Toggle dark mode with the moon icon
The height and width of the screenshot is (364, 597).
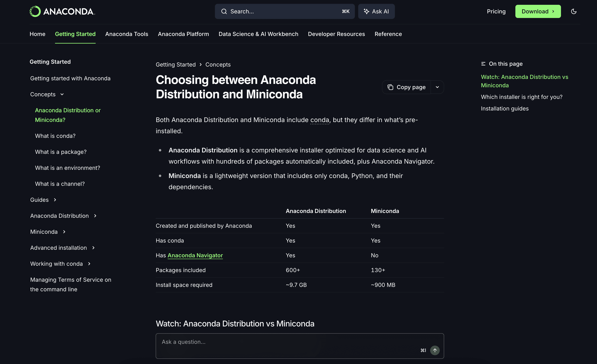pos(574,11)
